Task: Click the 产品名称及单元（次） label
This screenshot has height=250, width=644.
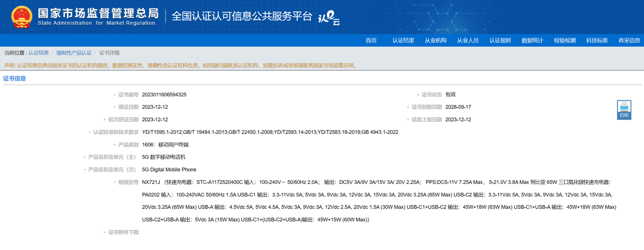Action: coord(112,170)
